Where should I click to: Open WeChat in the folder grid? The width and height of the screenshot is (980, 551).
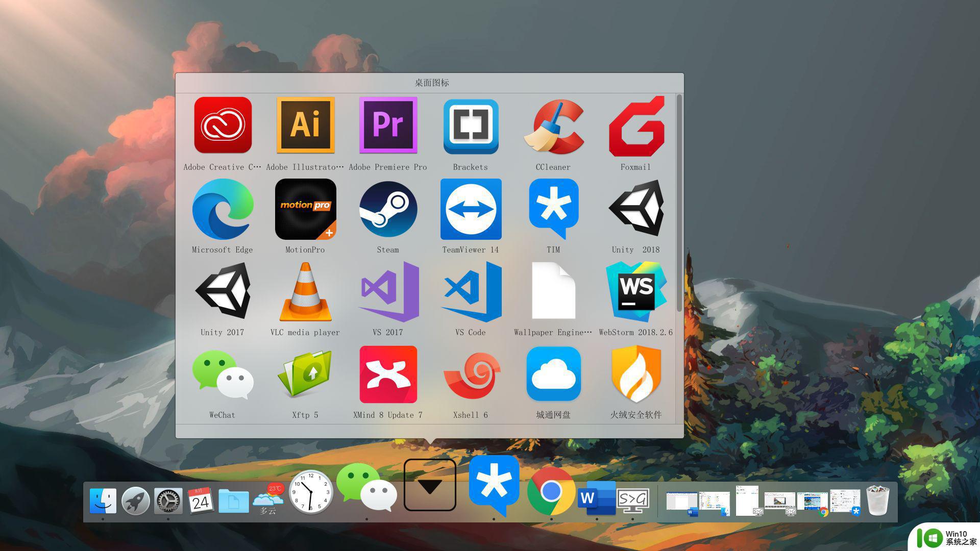point(223,374)
